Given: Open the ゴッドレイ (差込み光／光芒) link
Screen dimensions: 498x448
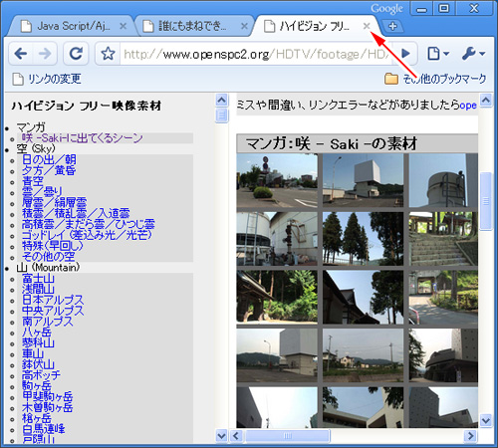Looking at the screenshot, I should point(87,235).
